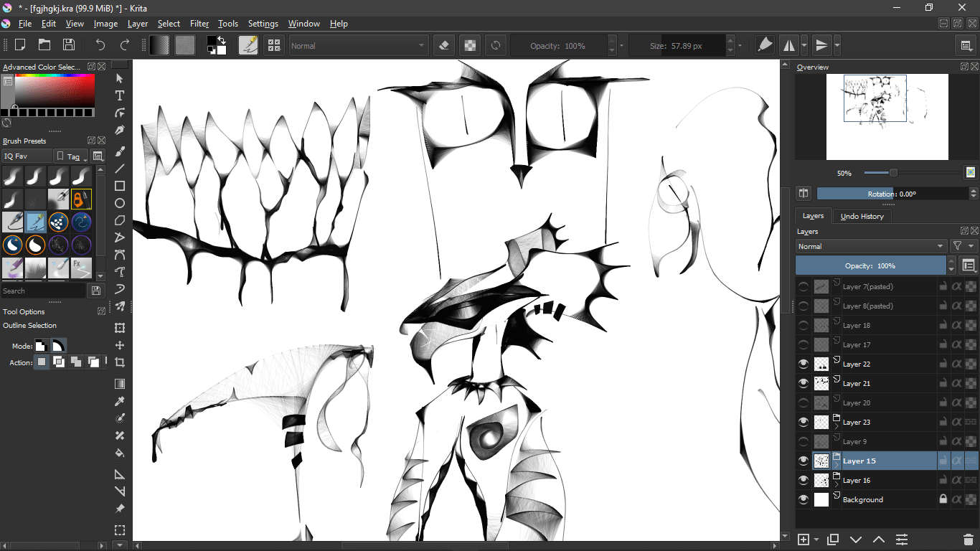
Task: Show the Layer 20 layer
Action: [x=803, y=402]
